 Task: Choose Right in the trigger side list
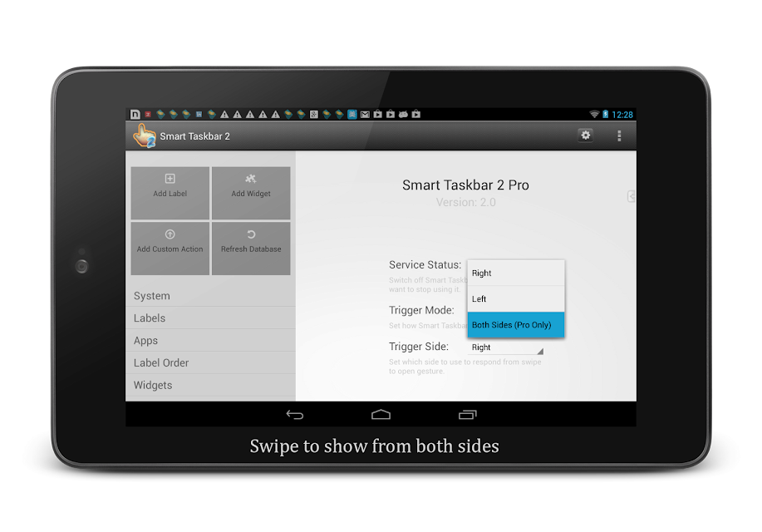tap(516, 273)
